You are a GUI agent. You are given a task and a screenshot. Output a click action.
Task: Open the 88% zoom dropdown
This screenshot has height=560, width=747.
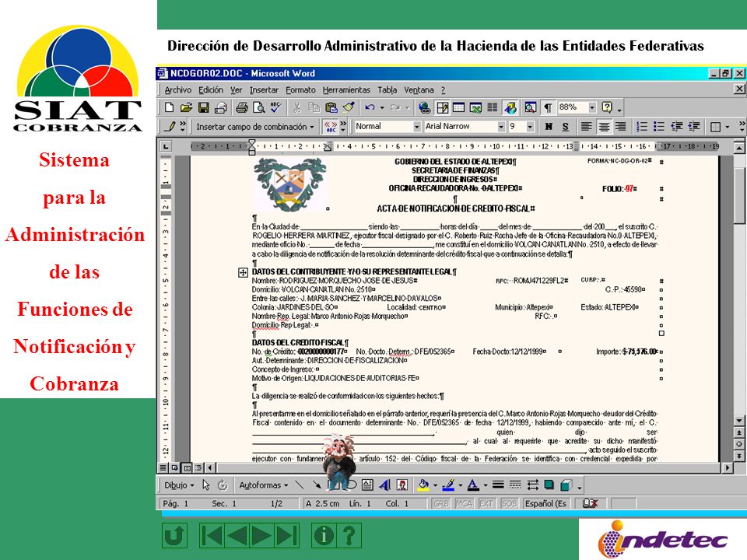click(x=591, y=107)
